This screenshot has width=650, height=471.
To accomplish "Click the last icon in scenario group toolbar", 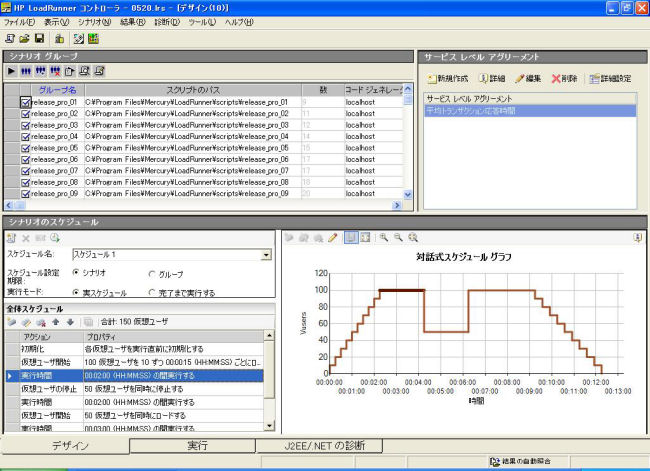I will (99, 71).
